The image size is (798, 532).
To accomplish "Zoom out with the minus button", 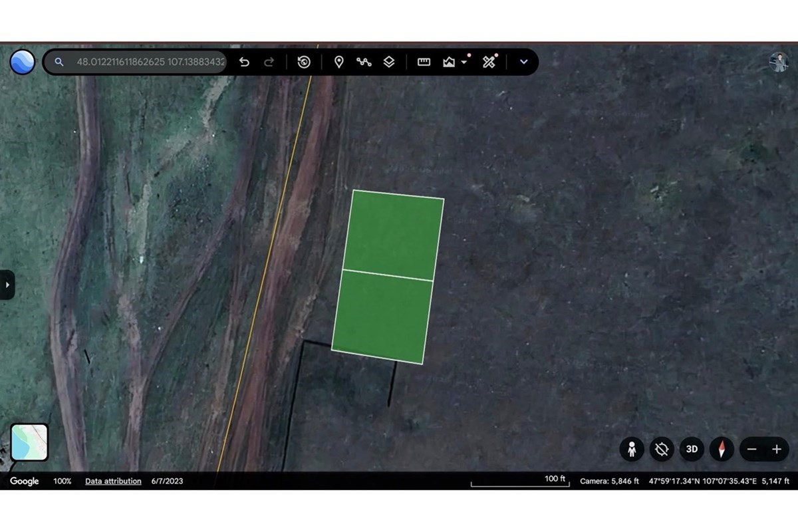I will [752, 450].
